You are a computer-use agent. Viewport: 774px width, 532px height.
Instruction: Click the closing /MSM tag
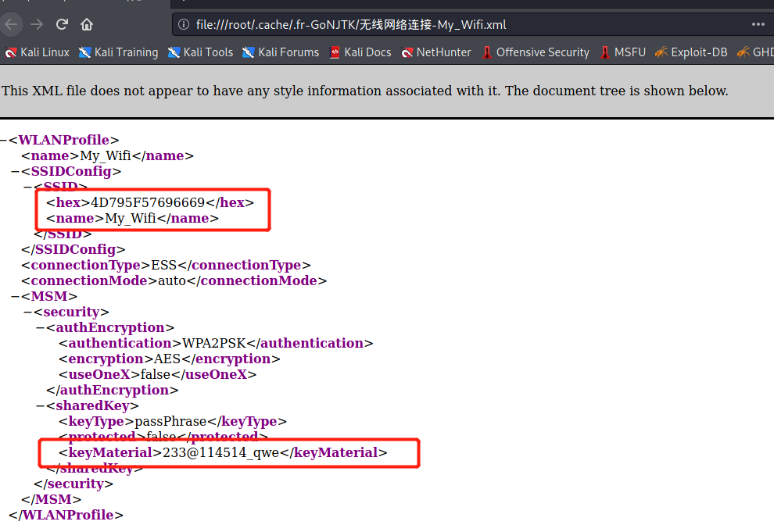52,499
